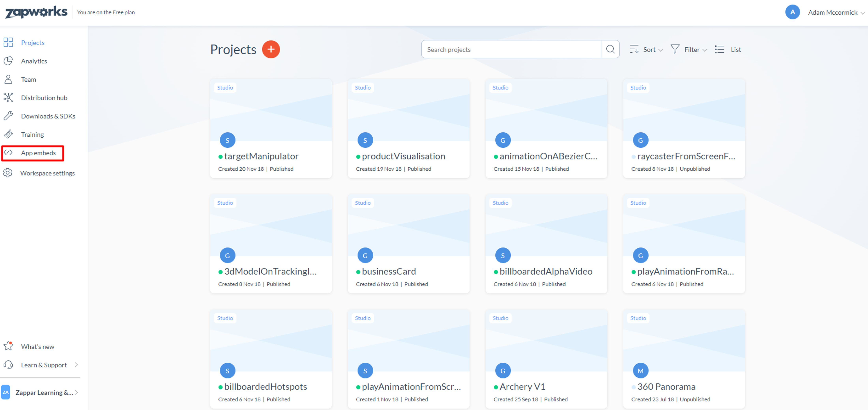The height and width of the screenshot is (410, 868).
Task: Open Training from the sidebar
Action: coord(32,134)
